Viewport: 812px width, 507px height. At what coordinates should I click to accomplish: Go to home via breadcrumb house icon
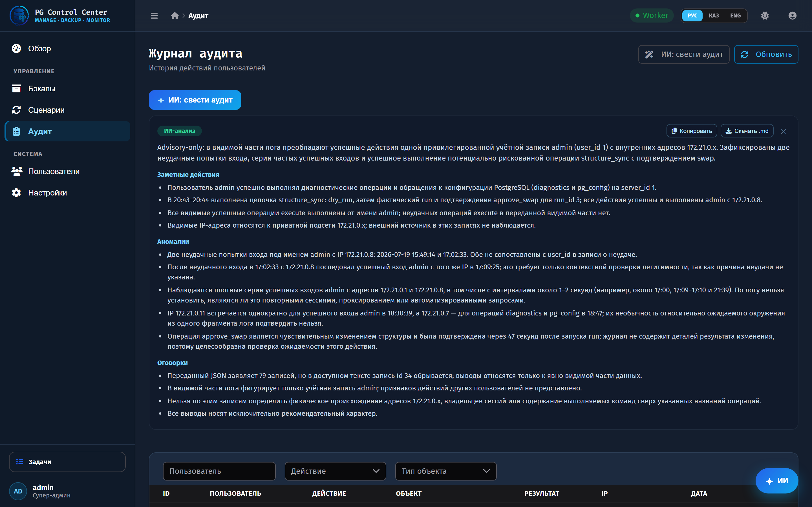coord(175,16)
